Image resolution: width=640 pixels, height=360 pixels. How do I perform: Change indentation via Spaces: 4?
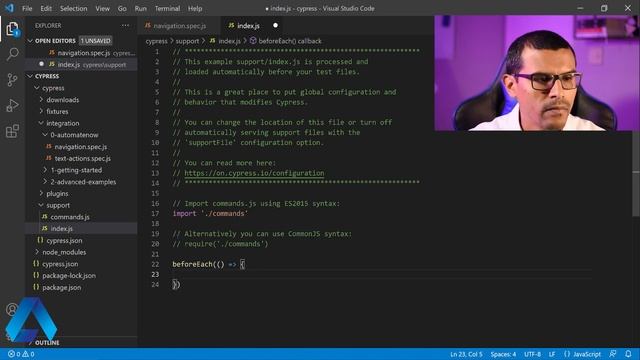coord(503,354)
